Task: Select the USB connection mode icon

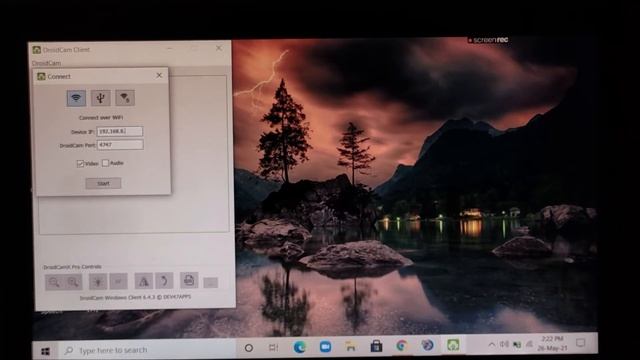Action: tap(100, 98)
